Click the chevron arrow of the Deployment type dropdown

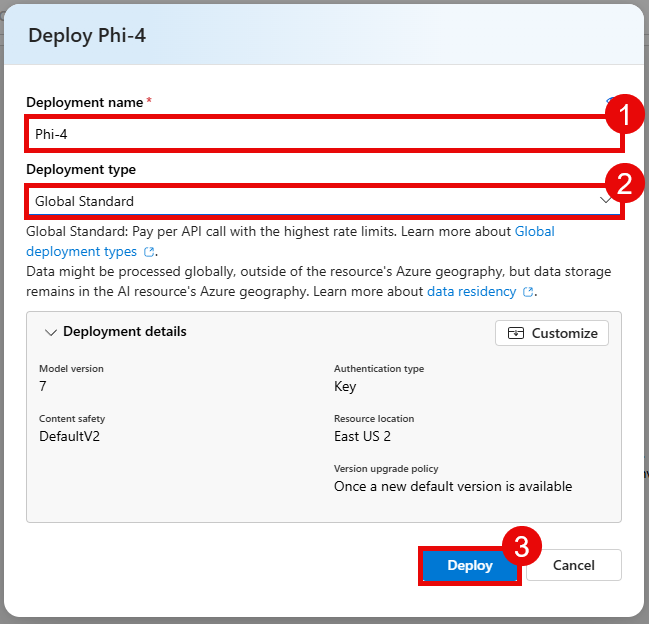[x=606, y=201]
